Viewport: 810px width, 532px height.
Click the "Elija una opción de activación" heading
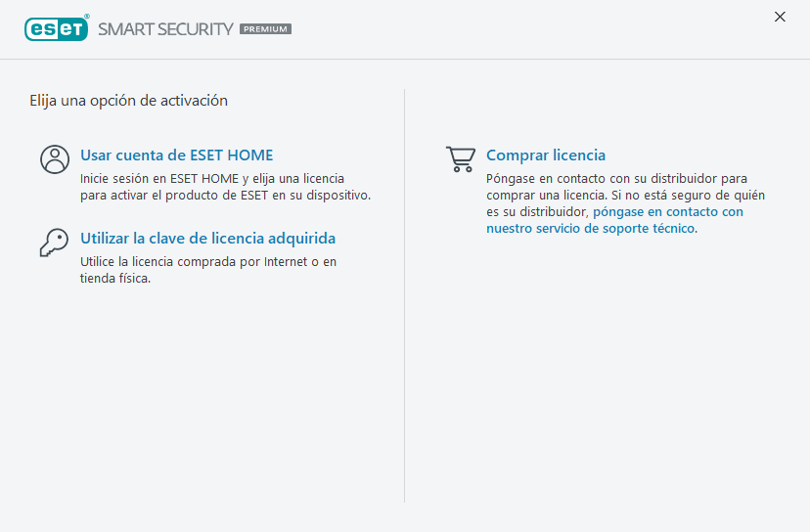tap(128, 101)
